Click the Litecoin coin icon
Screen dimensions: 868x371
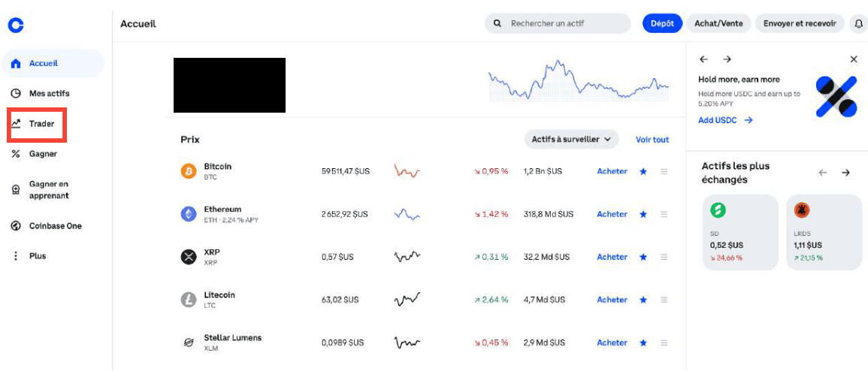[x=188, y=300]
